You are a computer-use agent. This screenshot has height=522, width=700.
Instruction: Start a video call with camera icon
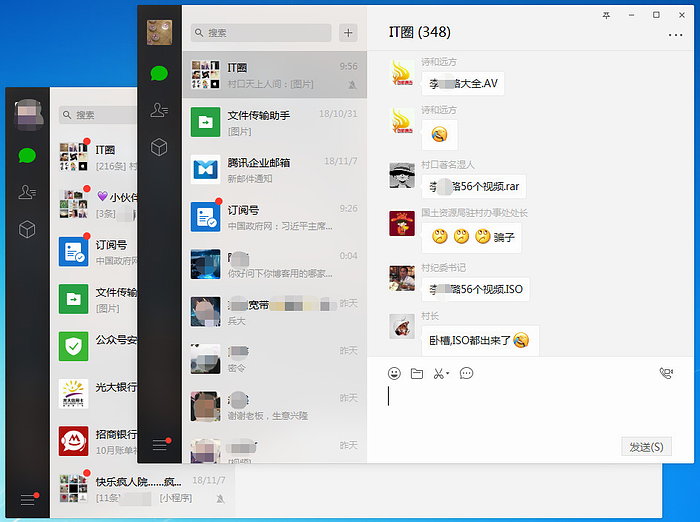click(x=666, y=374)
